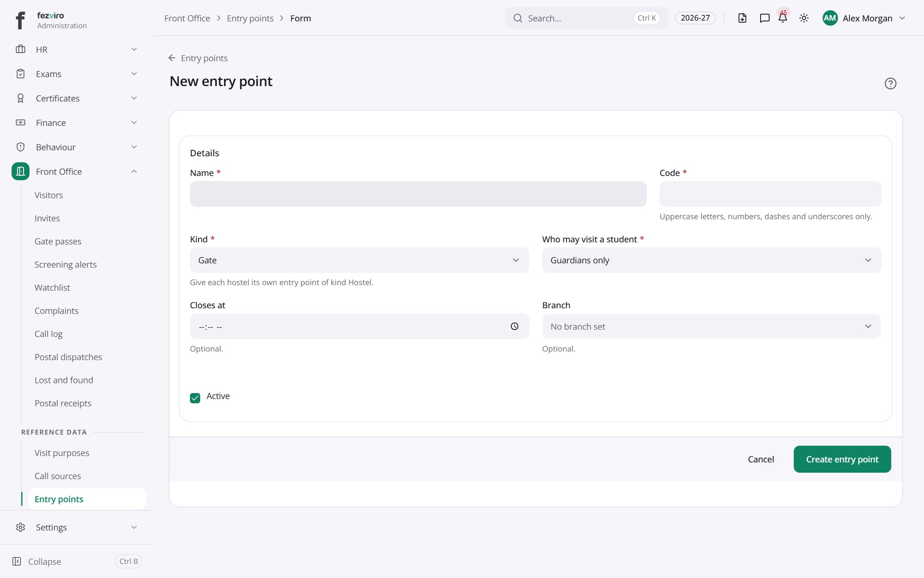
Task: Open Visitors in the sidebar
Action: tap(49, 195)
